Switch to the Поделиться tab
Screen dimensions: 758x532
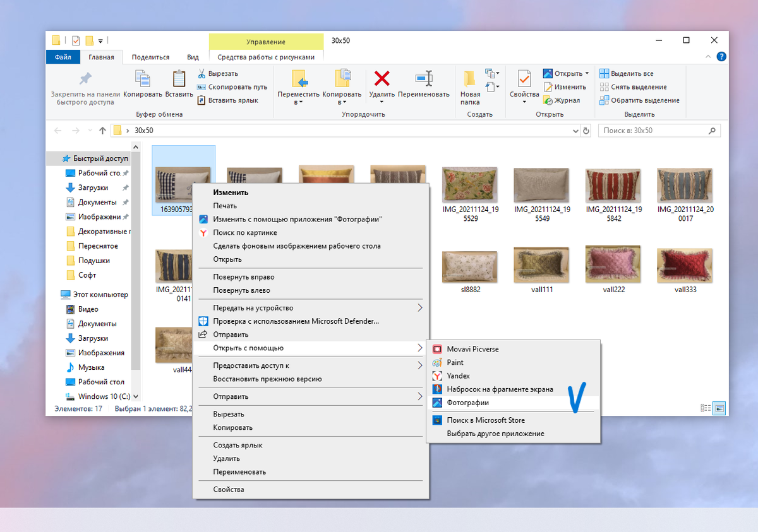[150, 57]
